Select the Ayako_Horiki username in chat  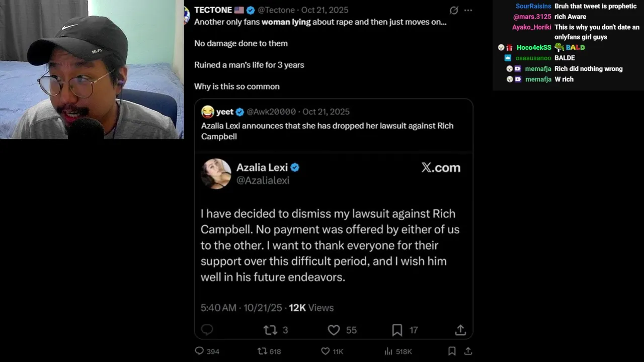point(532,27)
